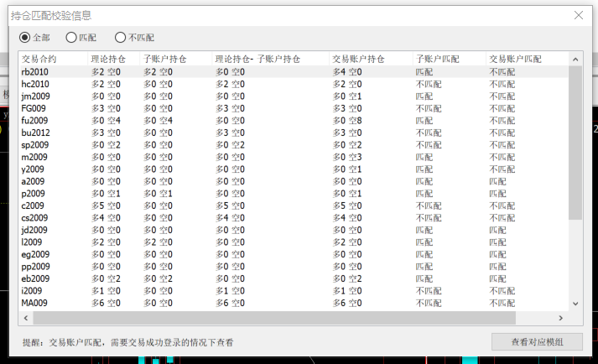The height and width of the screenshot is (364, 598).
Task: Click the vertical scrollbar down arrow
Action: (x=575, y=304)
